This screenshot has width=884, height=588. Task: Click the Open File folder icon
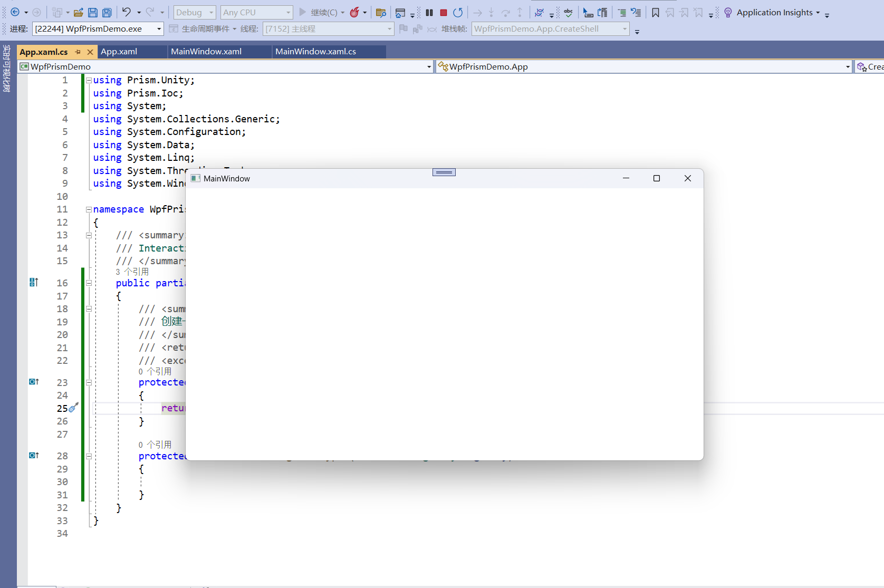[78, 12]
